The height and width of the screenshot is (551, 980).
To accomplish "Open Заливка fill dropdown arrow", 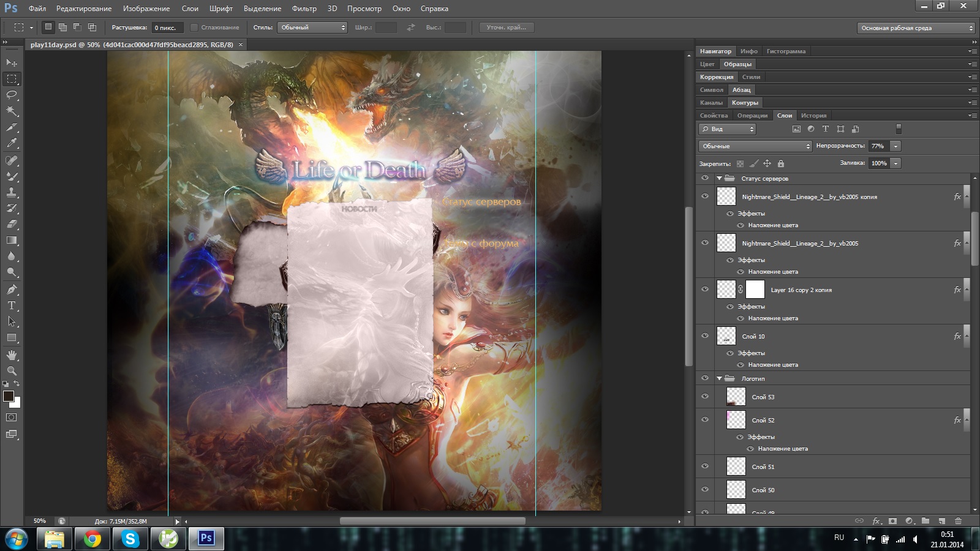I will pyautogui.click(x=895, y=163).
